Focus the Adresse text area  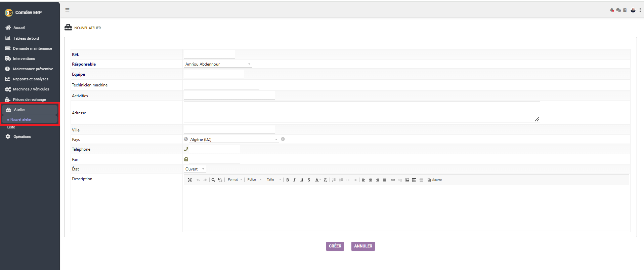(x=362, y=112)
